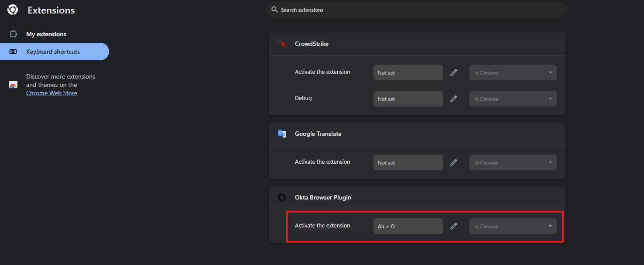Click the My extensions puzzle icon
This screenshot has width=644, height=265.
click(13, 34)
